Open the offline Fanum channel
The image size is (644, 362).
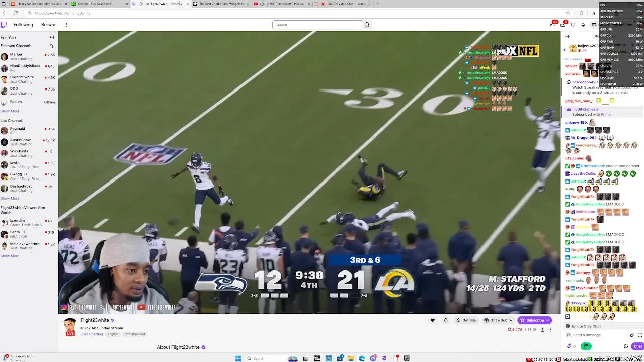[x=28, y=102]
